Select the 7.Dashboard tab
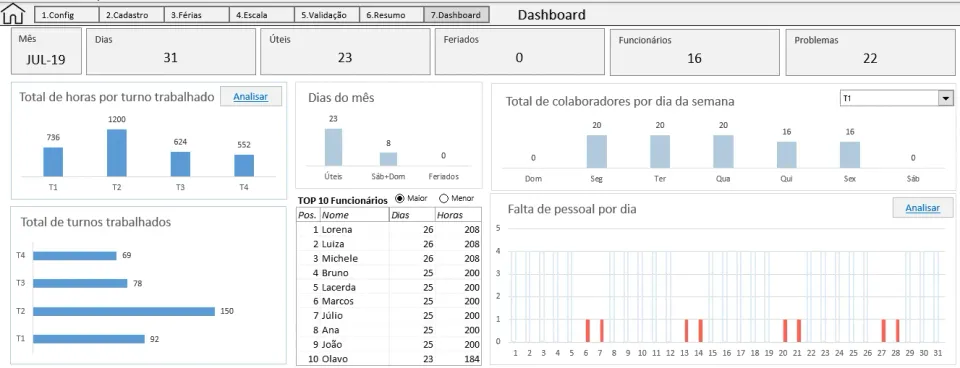This screenshot has width=960, height=368. 456,15
